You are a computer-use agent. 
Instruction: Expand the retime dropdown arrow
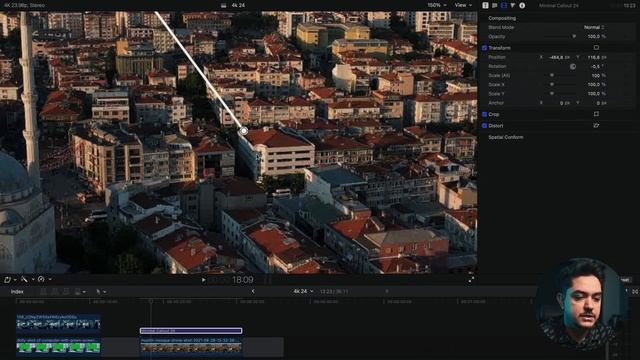tap(50, 280)
